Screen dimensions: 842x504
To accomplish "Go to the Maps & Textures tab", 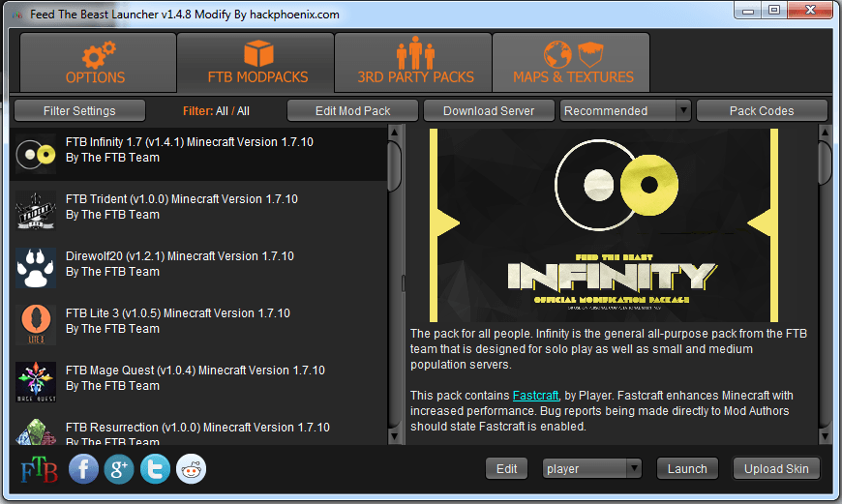I will point(571,62).
